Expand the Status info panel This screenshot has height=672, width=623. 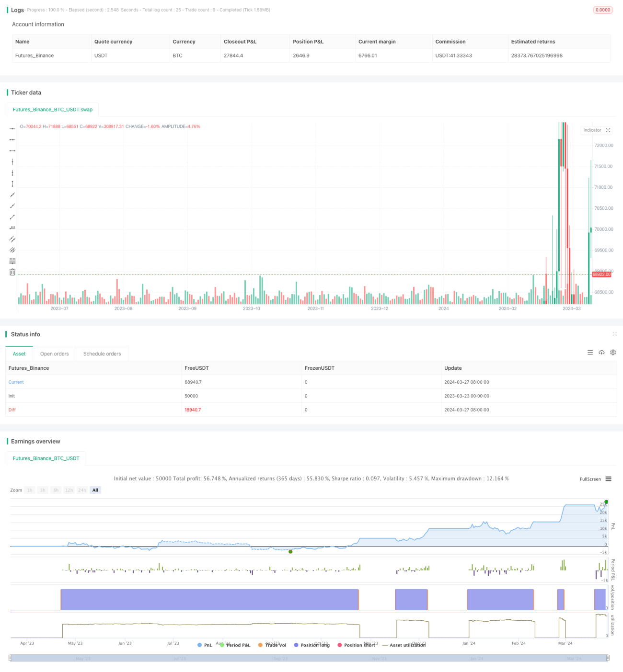click(614, 334)
